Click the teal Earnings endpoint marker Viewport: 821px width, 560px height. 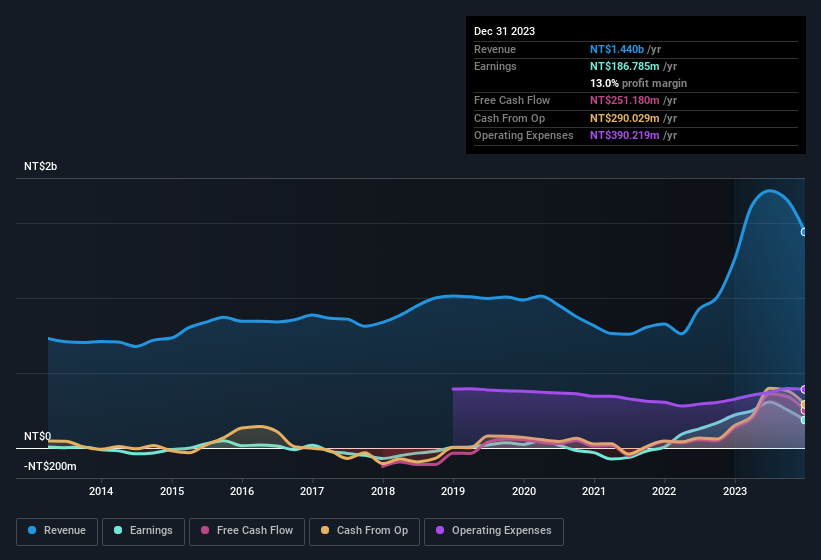(x=804, y=420)
